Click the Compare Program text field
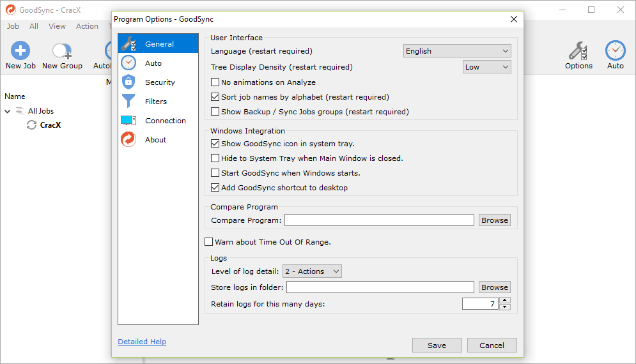 pos(379,220)
